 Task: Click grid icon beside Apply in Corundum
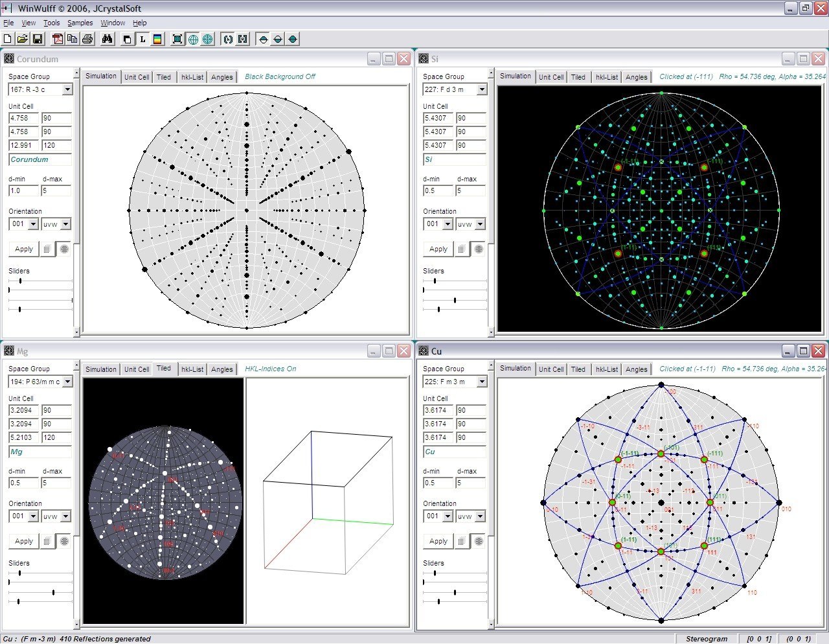click(47, 249)
